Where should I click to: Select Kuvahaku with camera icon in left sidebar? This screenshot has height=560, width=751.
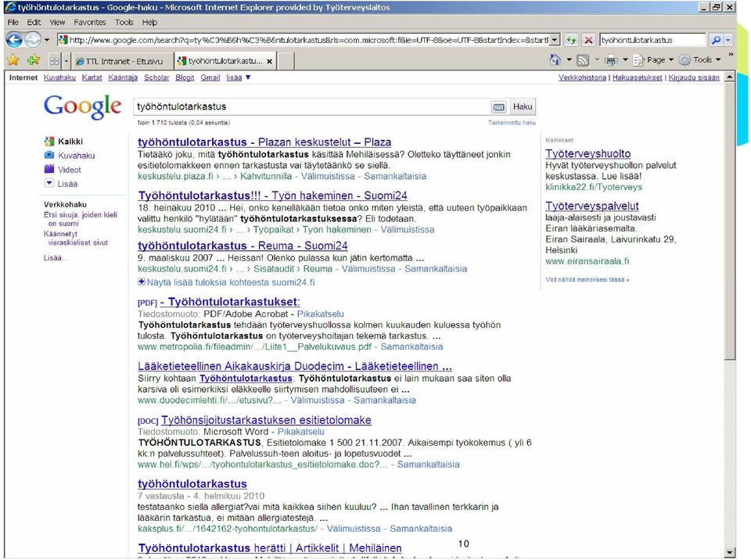pos(70,155)
